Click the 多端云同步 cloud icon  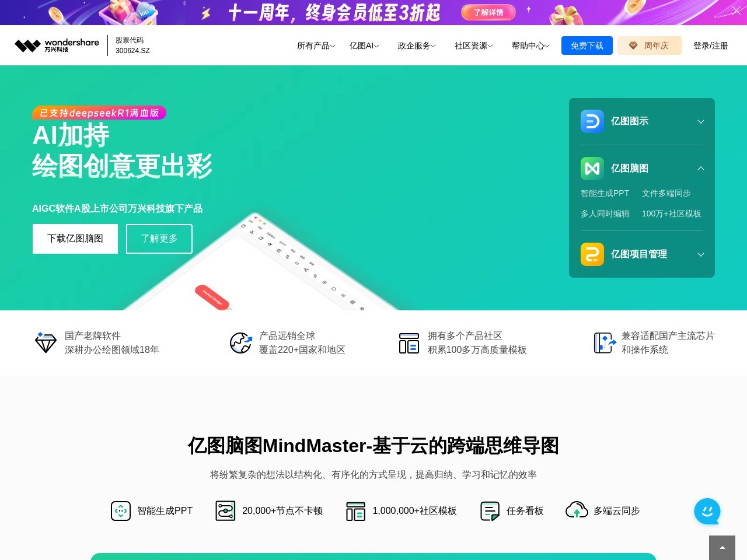point(577,510)
